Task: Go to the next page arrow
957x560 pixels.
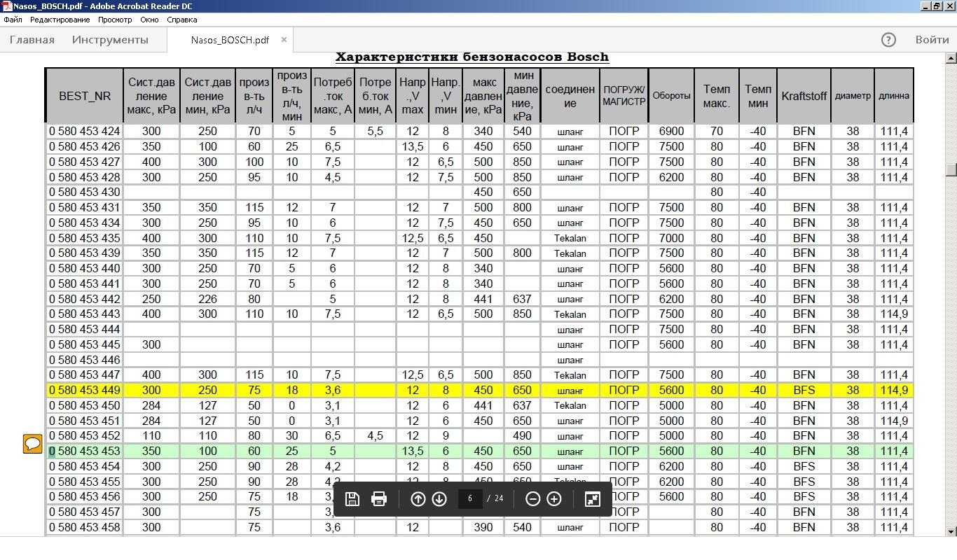Action: click(439, 499)
